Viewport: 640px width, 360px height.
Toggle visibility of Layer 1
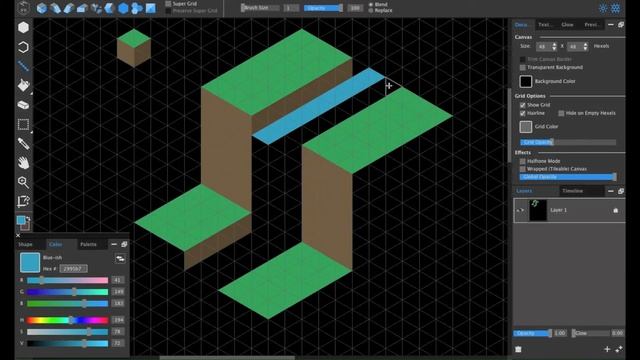[x=520, y=210]
